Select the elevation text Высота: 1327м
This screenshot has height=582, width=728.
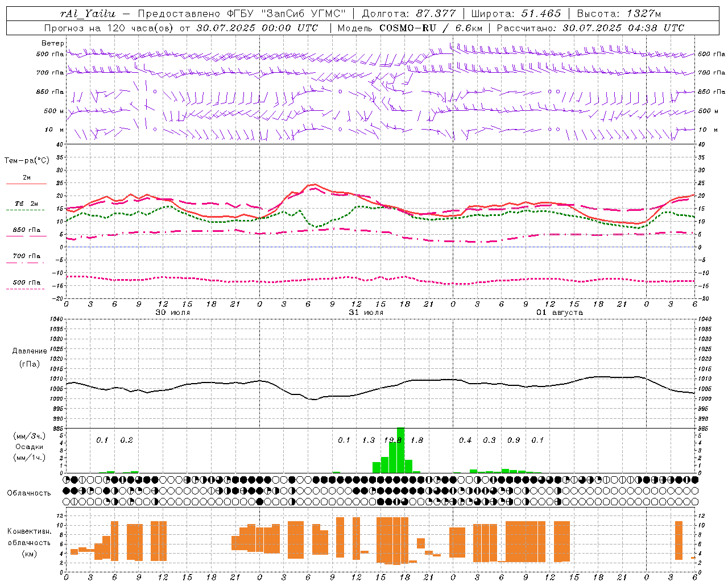point(619,14)
